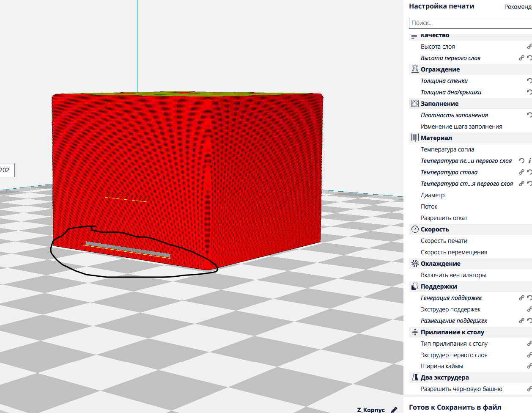Reset the 'Толщина стенки' setting value
This screenshot has width=532, height=413.
pyautogui.click(x=529, y=81)
